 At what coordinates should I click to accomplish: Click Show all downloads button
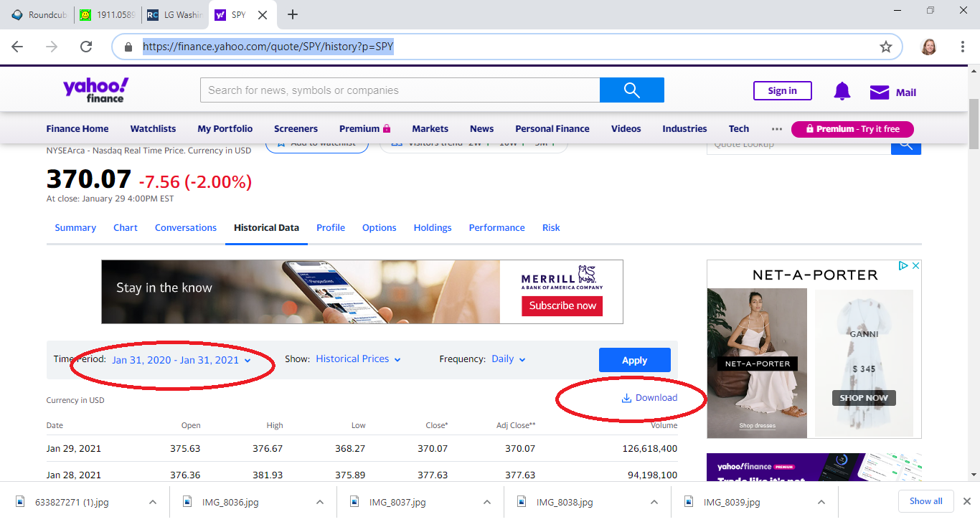[x=926, y=501]
